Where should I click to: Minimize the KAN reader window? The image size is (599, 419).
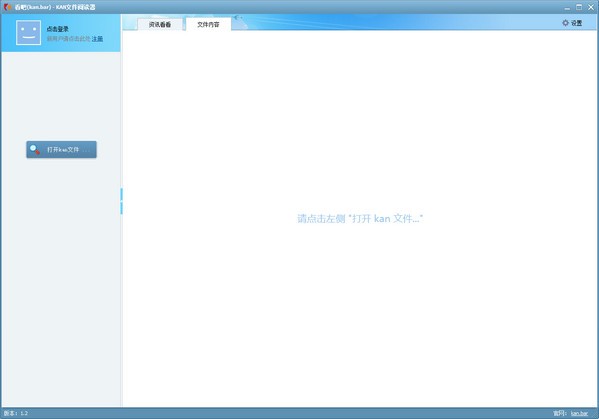[x=567, y=7]
